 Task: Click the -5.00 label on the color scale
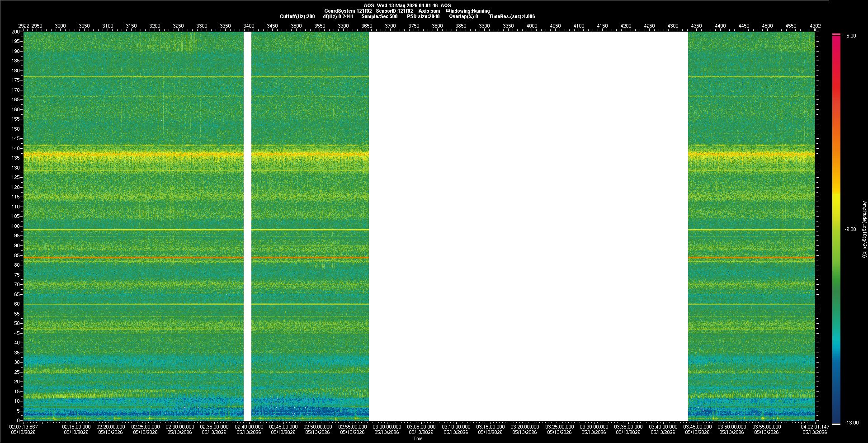[850, 36]
